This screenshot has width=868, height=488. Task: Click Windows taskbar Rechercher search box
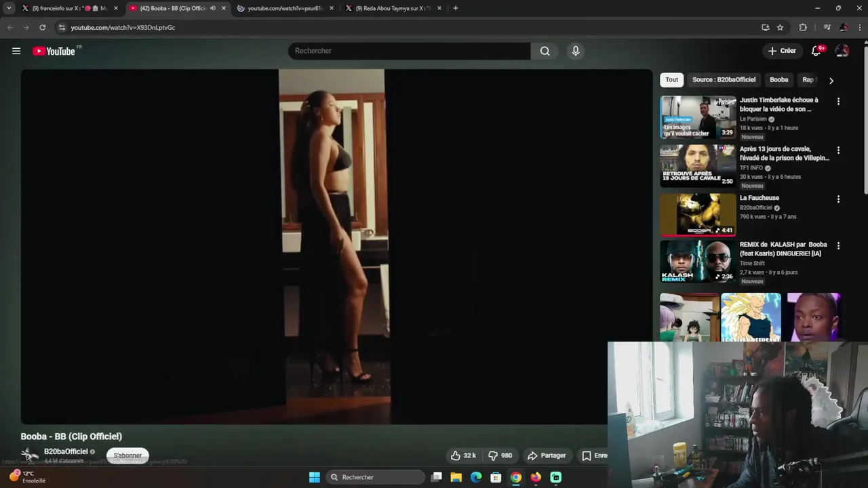click(375, 477)
